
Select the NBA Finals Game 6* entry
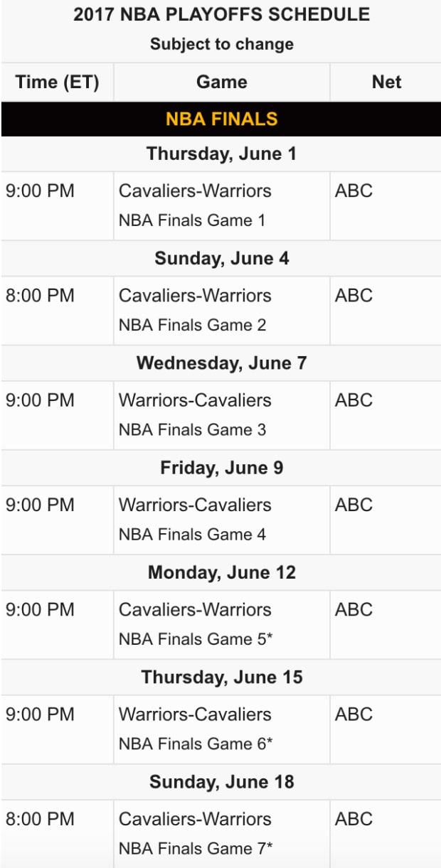pyautogui.click(x=196, y=744)
